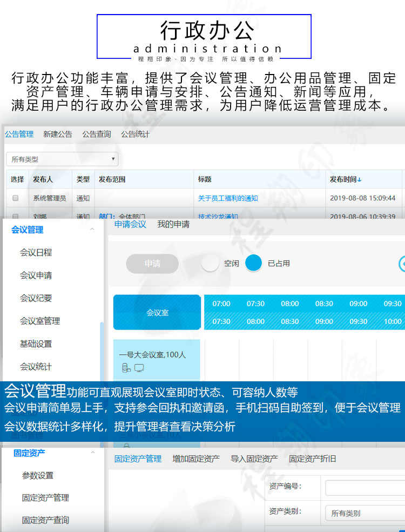
Task: Click the sort arrow beside 发布时间 header
Action: coord(360,179)
